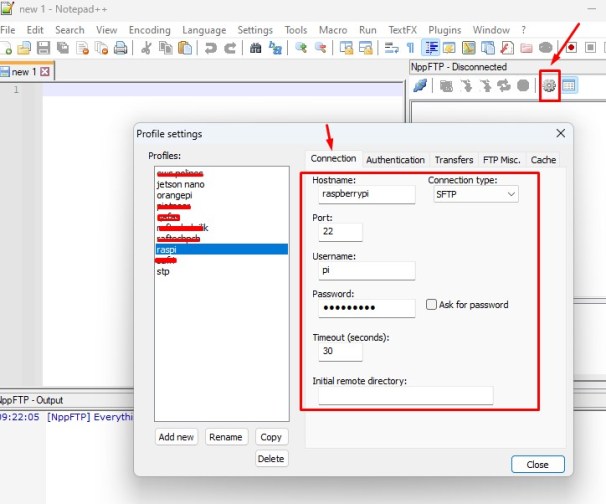Select the Connection tab
This screenshot has width=606, height=504.
334,159
